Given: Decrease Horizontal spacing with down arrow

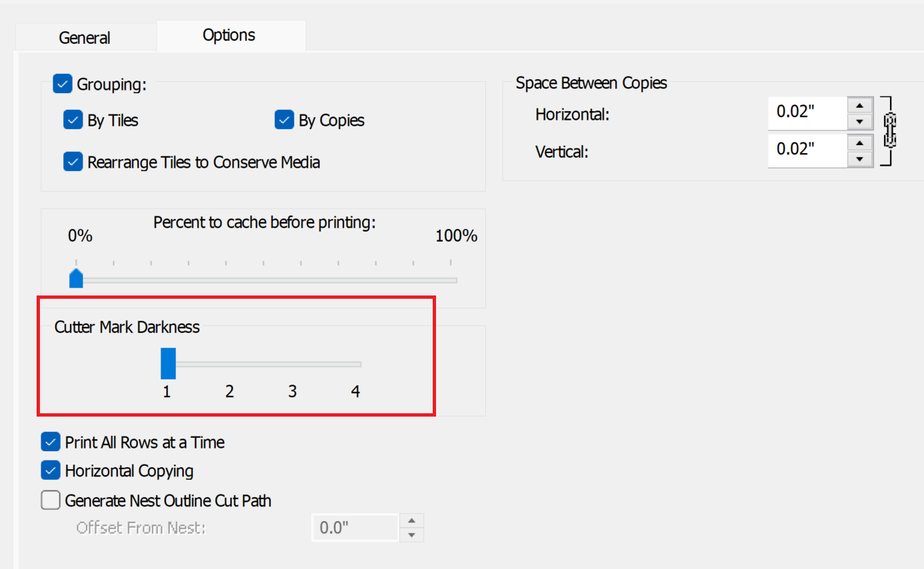Looking at the screenshot, I should click(x=860, y=121).
